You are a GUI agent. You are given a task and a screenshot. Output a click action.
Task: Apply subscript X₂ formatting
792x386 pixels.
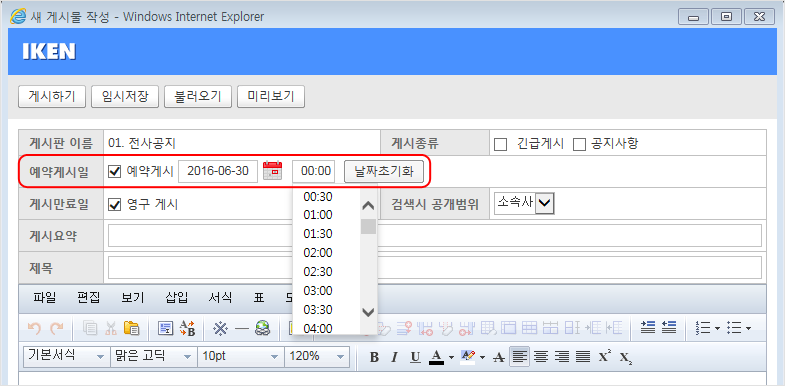tap(625, 358)
